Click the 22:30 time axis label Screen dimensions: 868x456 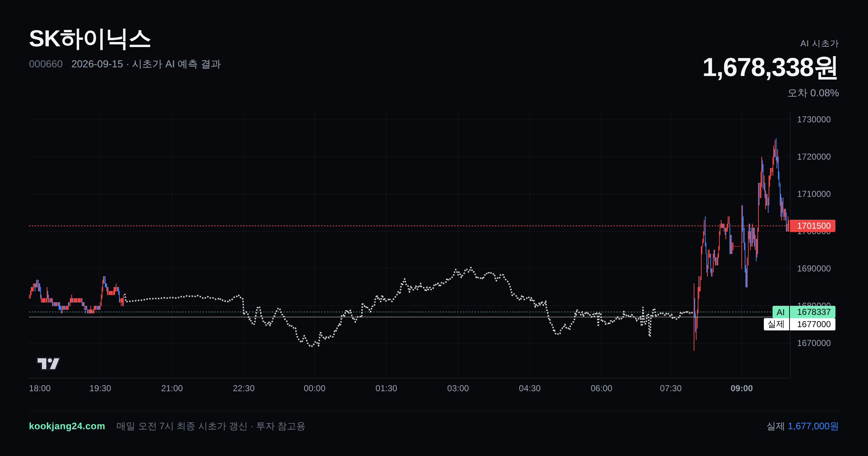tap(244, 388)
